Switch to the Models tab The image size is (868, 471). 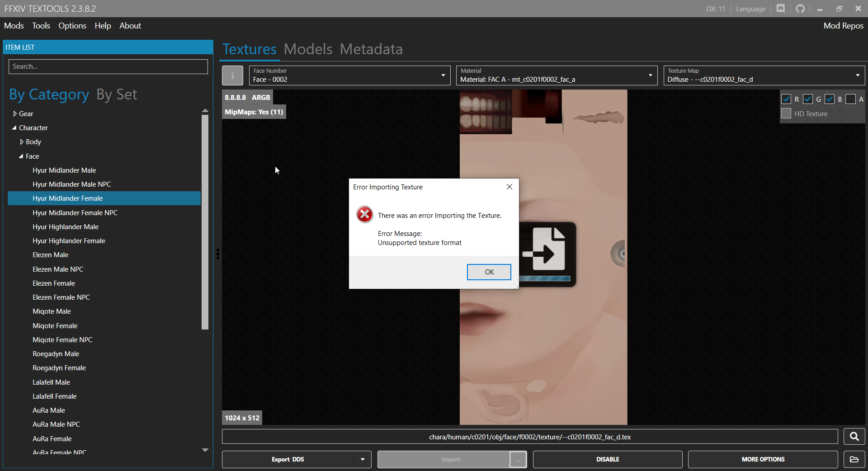[308, 49]
